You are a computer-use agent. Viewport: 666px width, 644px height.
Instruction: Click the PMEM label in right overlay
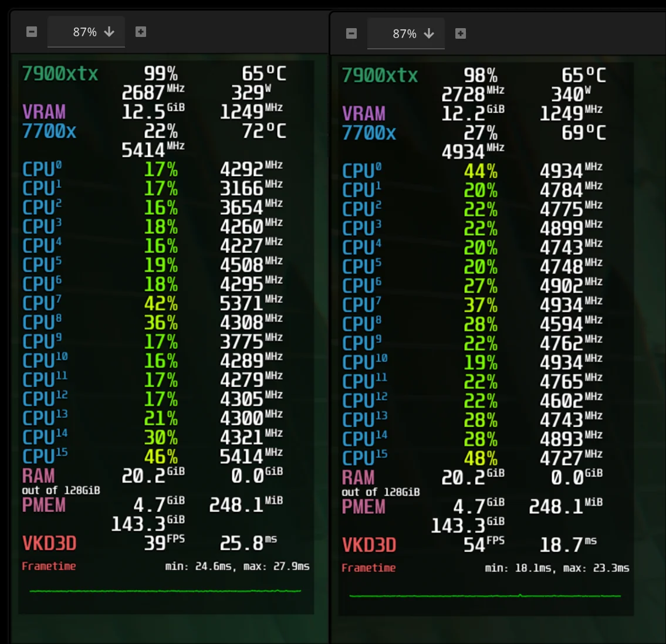tap(364, 507)
